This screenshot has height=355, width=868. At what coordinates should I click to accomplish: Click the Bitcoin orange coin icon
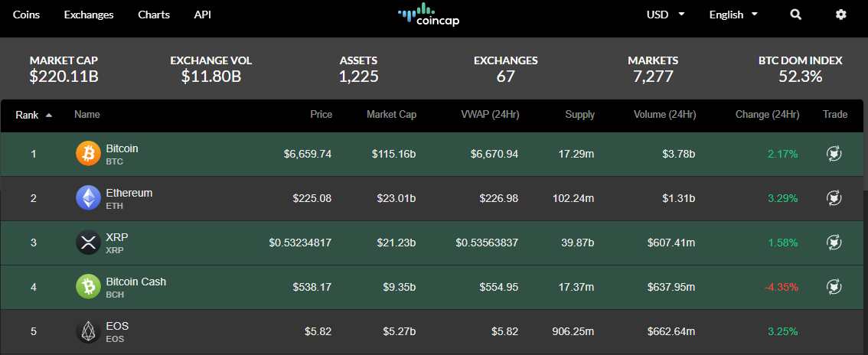[88, 154]
